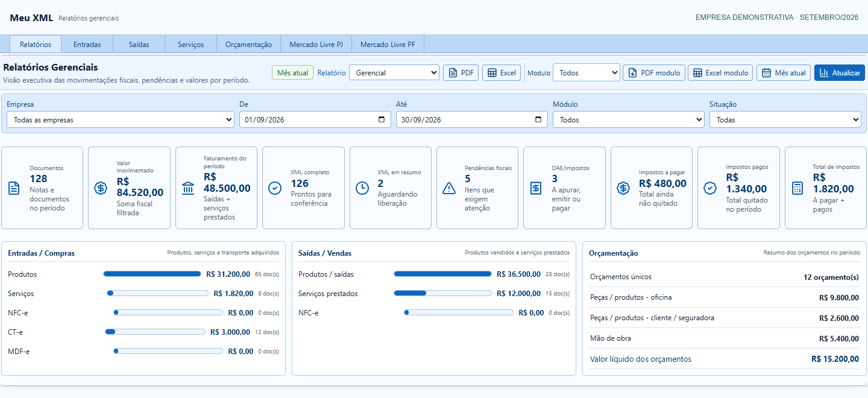
Task: Switch to the Entradas tab
Action: 87,44
